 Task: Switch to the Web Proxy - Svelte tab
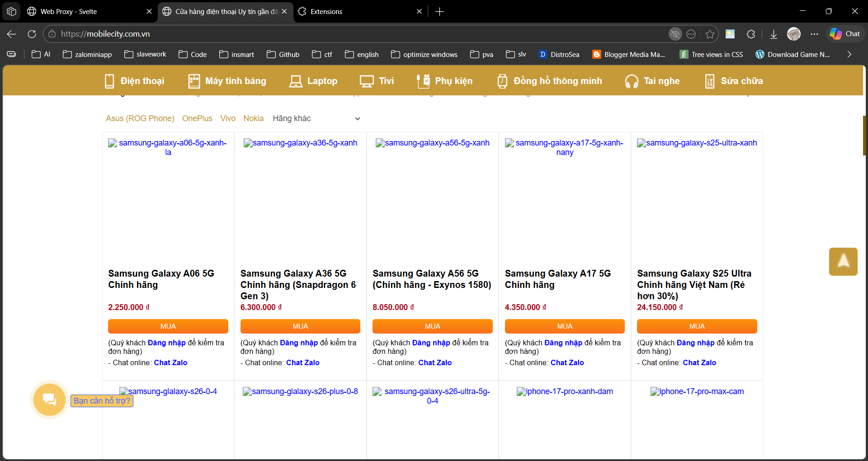90,11
